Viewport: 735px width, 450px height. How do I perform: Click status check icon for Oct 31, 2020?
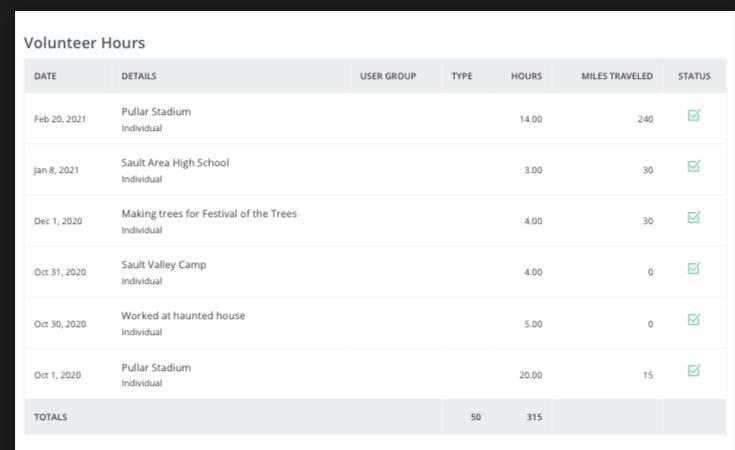694,269
